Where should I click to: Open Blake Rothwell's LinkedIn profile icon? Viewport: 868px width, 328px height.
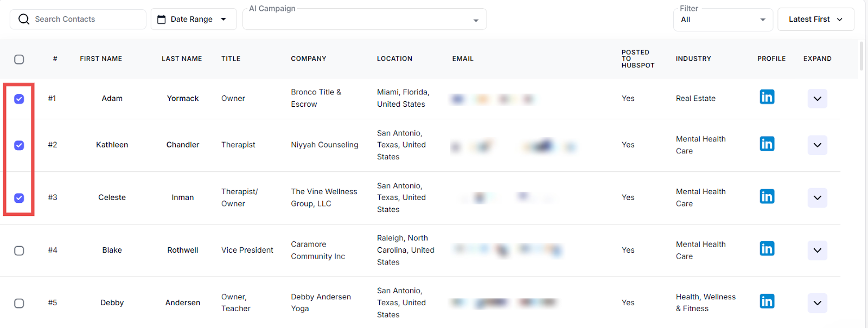[767, 249]
